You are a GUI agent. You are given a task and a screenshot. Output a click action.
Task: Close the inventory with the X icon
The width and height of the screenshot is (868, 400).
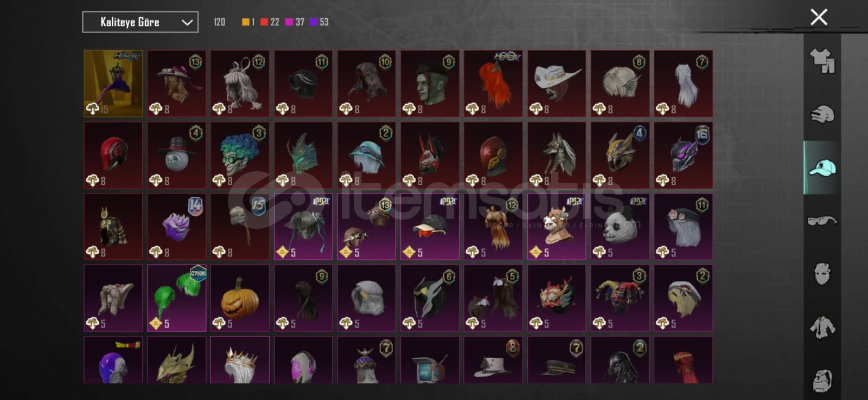(819, 17)
